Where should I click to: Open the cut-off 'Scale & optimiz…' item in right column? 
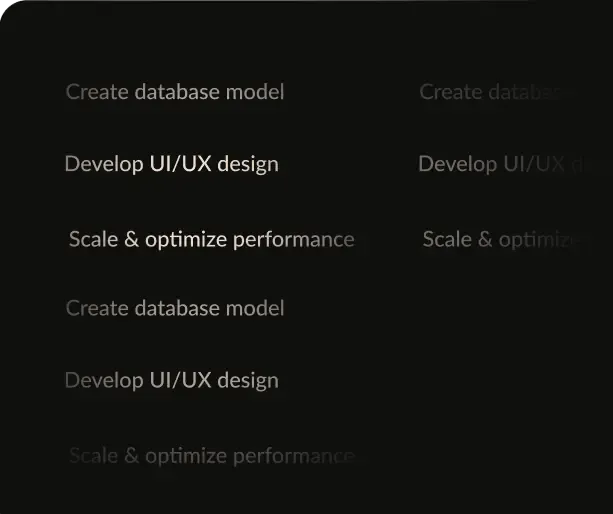pos(500,240)
